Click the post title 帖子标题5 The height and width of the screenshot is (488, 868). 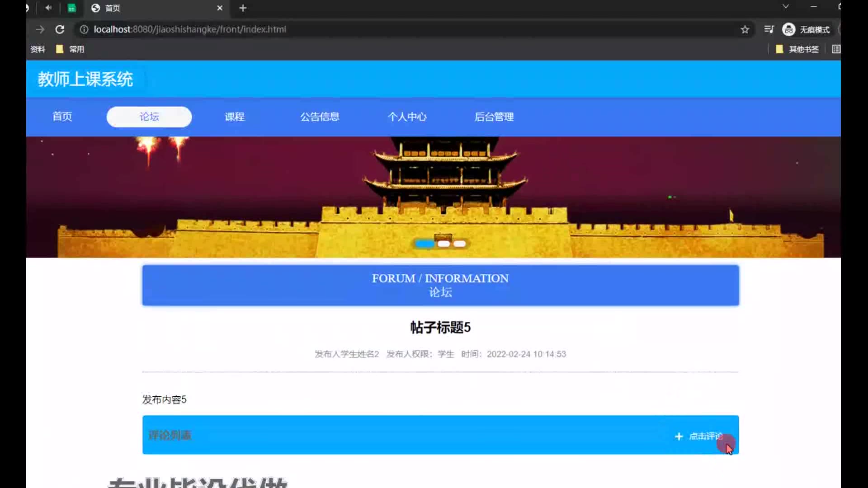[440, 327]
